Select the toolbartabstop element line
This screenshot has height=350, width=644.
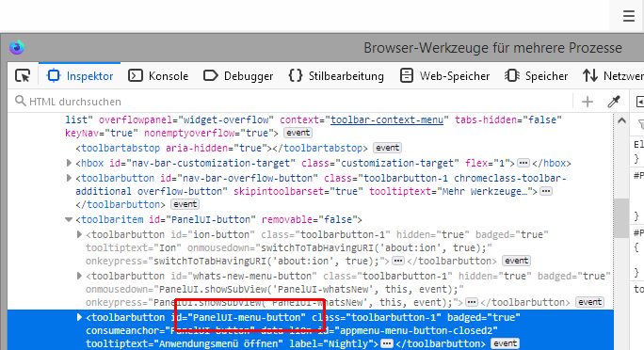tap(222, 148)
